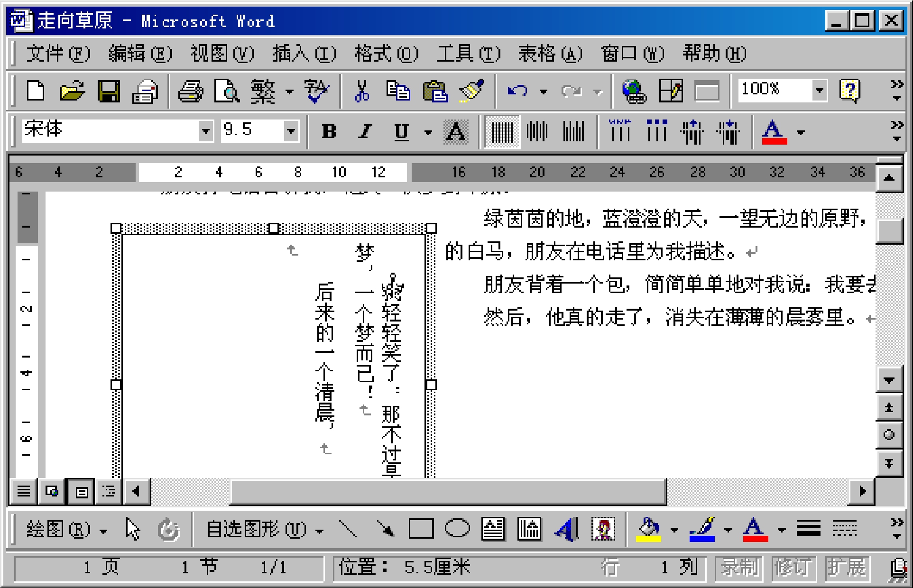Open the 表格(A) menu
The width and height of the screenshot is (913, 588).
550,54
